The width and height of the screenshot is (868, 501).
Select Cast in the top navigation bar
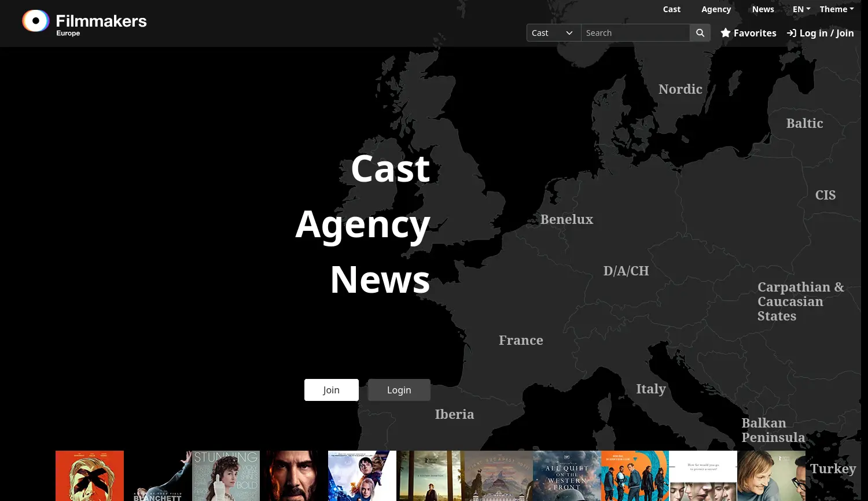coord(672,9)
